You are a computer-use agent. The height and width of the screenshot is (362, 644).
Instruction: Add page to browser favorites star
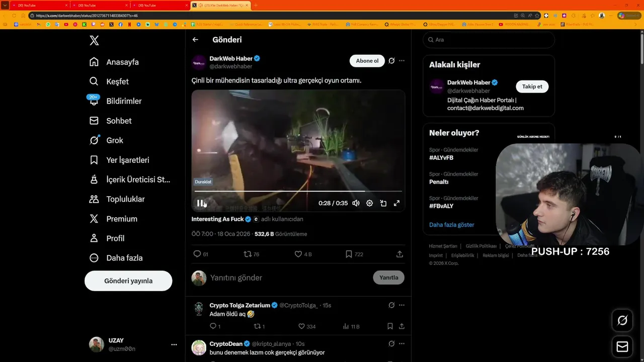[x=537, y=16]
